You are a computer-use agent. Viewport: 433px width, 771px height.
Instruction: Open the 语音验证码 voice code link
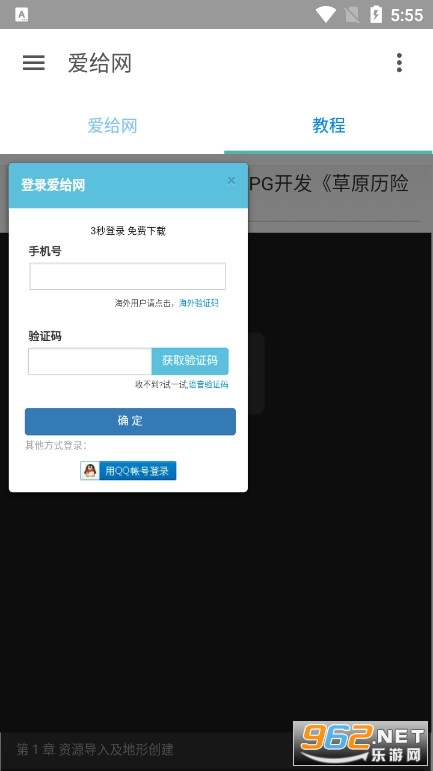tap(208, 385)
